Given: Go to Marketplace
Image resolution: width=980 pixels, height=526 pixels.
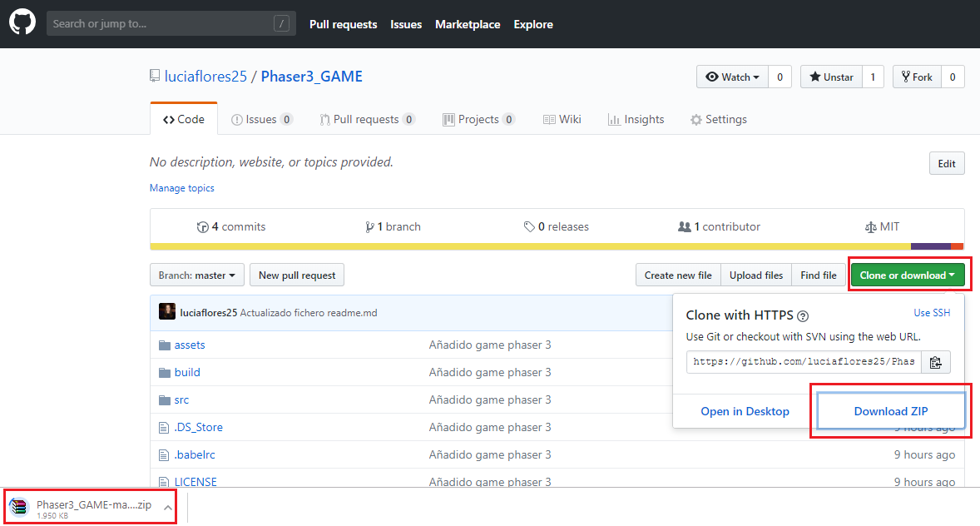Looking at the screenshot, I should tap(468, 24).
